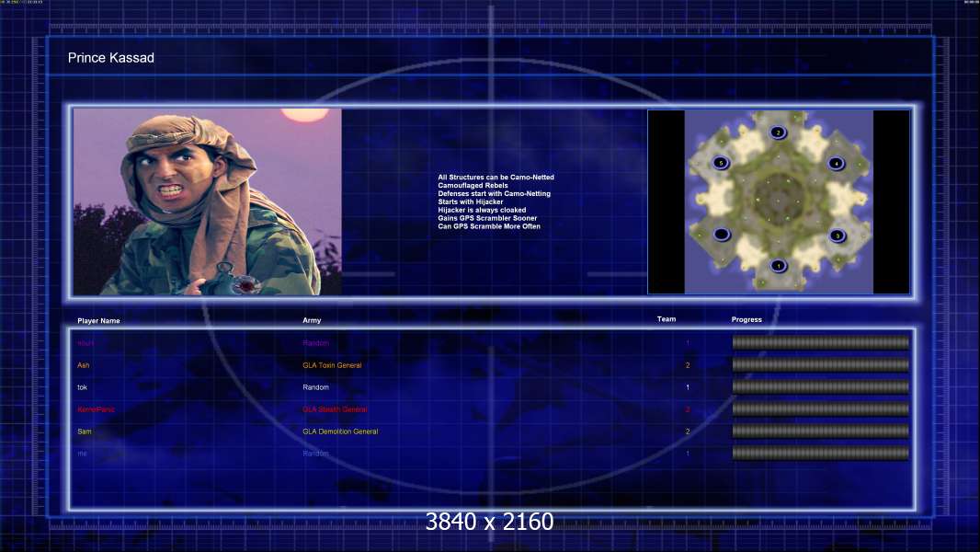This screenshot has width=980, height=552.
Task: Click Sam's team number 2
Action: point(688,431)
